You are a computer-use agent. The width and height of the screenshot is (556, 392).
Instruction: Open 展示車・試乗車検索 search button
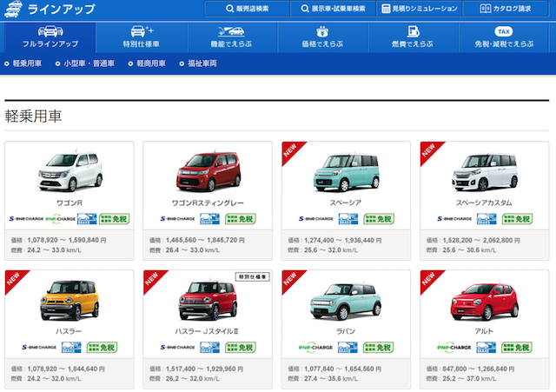point(333,9)
